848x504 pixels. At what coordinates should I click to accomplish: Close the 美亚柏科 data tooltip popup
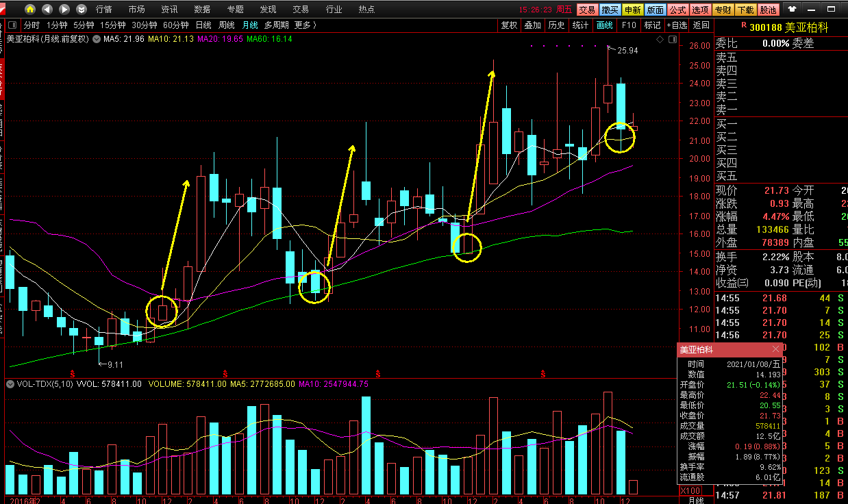pyautogui.click(x=775, y=349)
